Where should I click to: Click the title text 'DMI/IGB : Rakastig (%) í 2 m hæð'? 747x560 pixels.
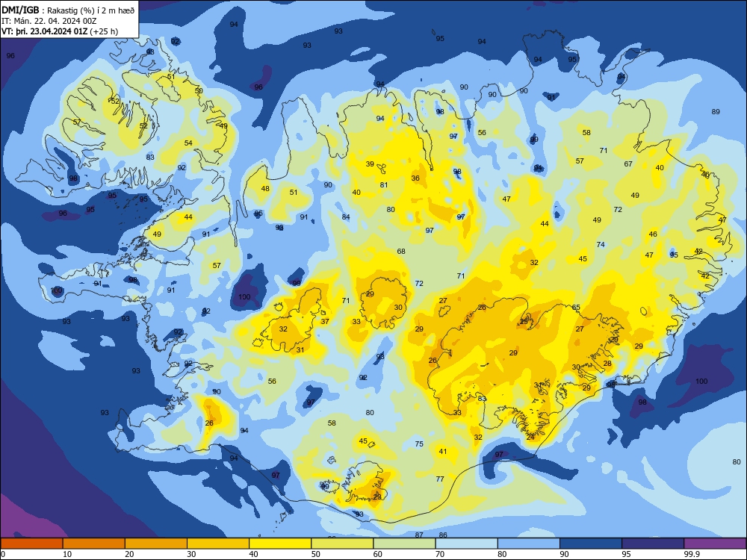tap(68, 10)
